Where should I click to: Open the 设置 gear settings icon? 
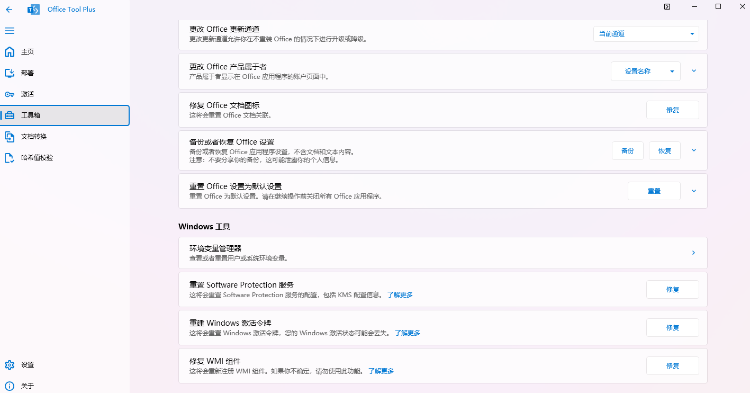click(10, 365)
